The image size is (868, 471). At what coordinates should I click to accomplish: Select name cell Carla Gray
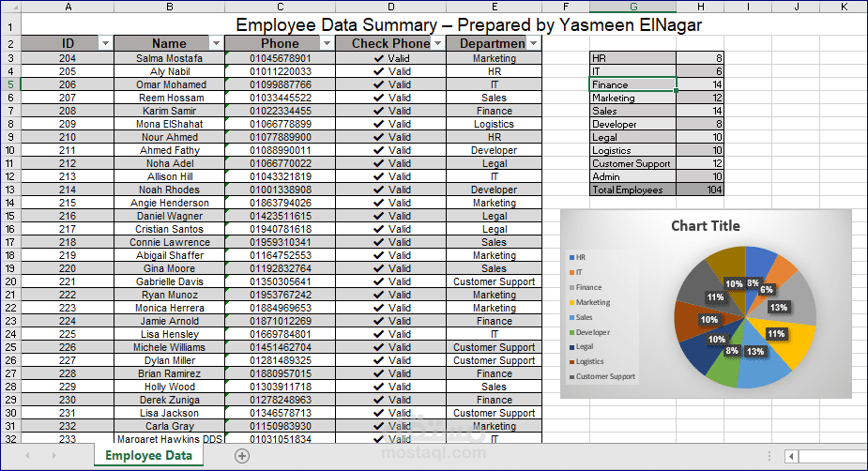click(x=170, y=426)
